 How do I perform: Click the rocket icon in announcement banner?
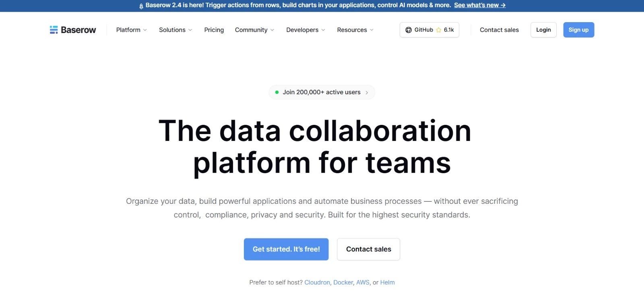141,6
